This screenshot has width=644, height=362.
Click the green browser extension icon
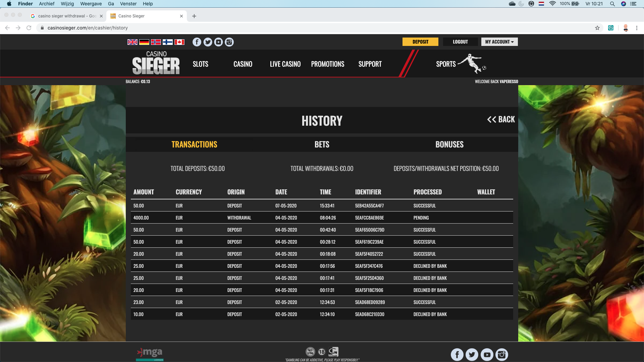click(611, 28)
